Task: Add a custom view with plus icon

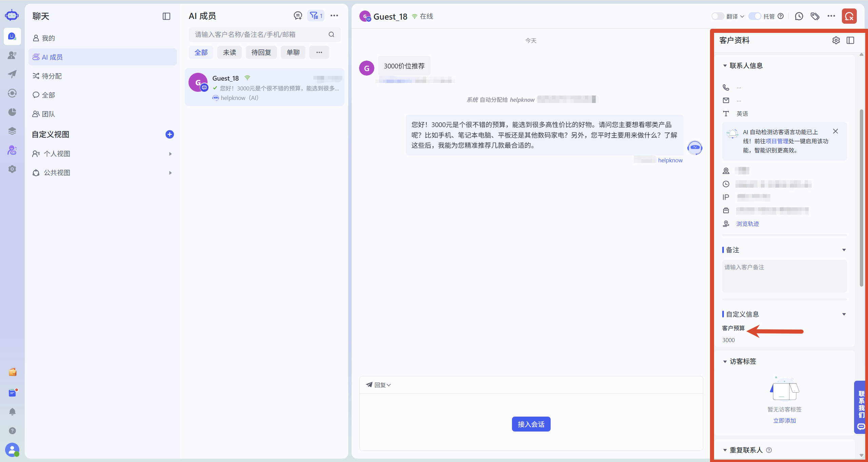Action: (170, 134)
